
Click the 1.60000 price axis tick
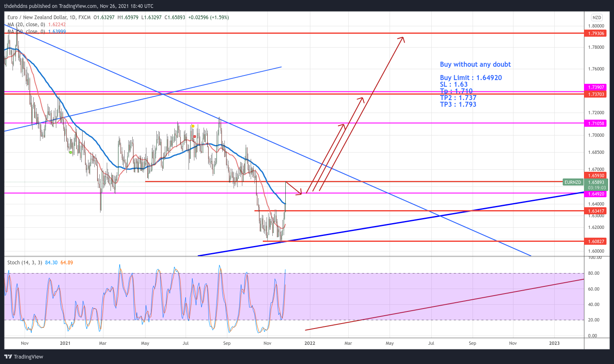pos(596,251)
